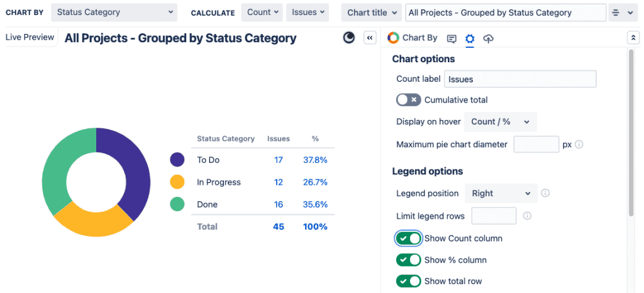The width and height of the screenshot is (644, 293).
Task: Click info icon beside pie chart diameter
Action: point(579,144)
